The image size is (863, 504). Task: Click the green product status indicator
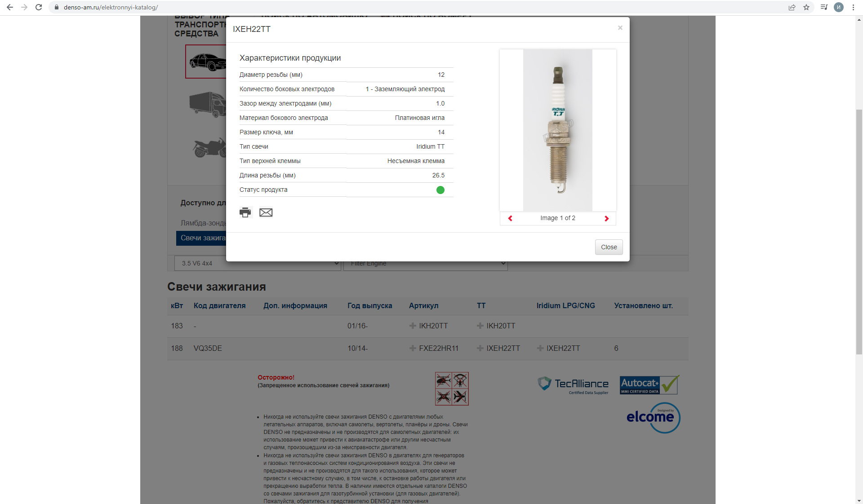tap(440, 190)
